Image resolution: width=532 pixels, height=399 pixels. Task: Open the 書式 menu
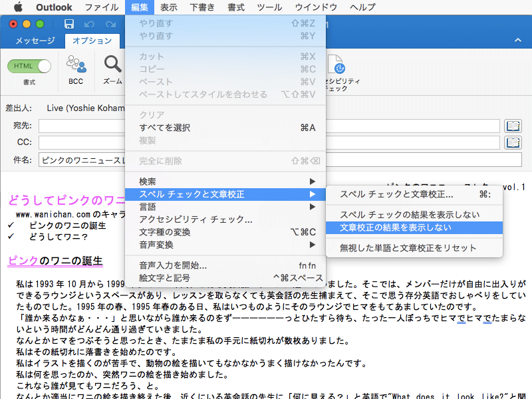236,7
